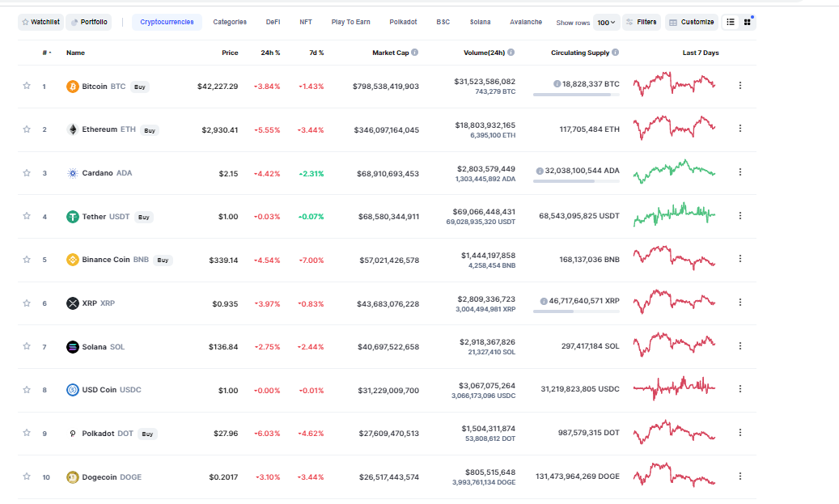Open the Filters panel
The height and width of the screenshot is (504, 839).
[x=642, y=22]
